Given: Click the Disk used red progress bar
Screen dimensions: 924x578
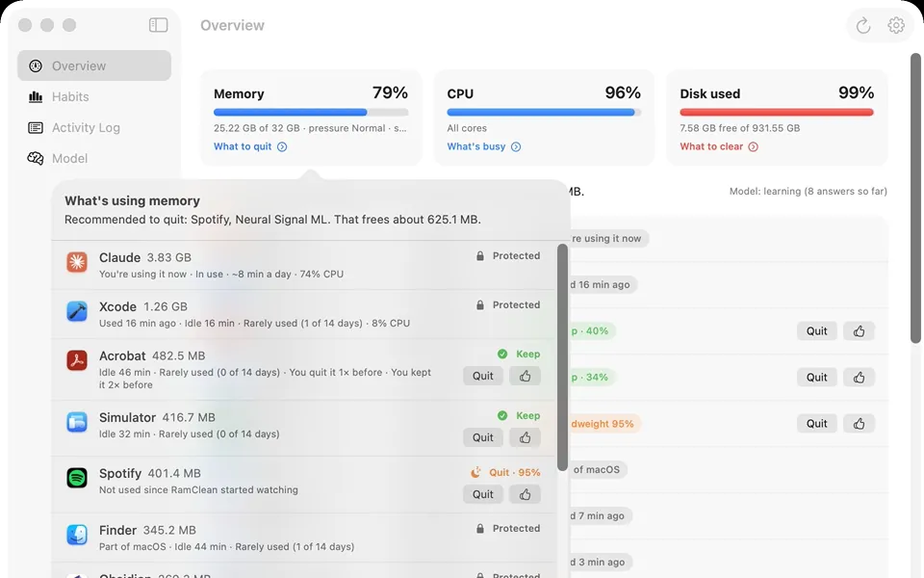Looking at the screenshot, I should (777, 112).
